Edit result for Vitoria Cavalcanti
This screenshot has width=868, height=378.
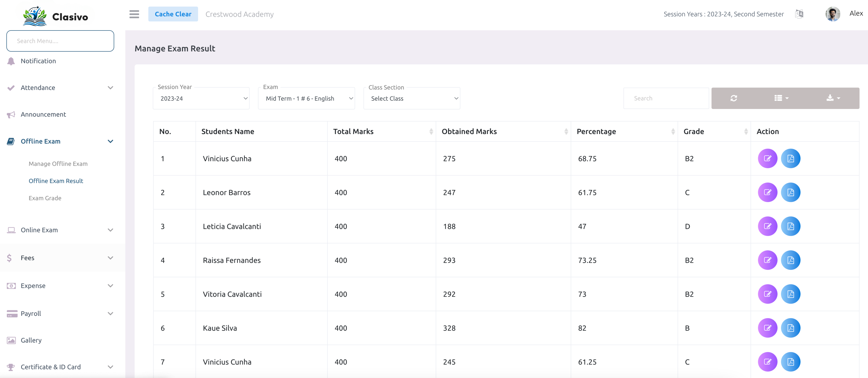click(x=767, y=294)
